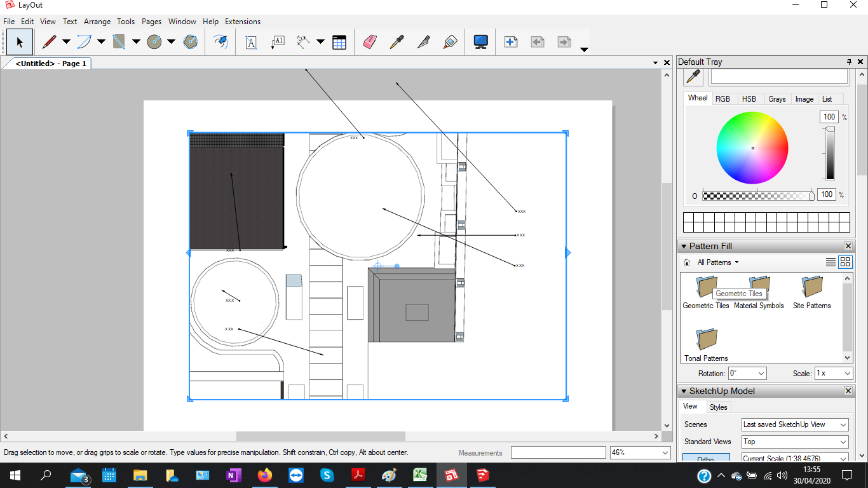Go to pattern fill home icon
This screenshot has width=868, height=488.
click(687, 262)
